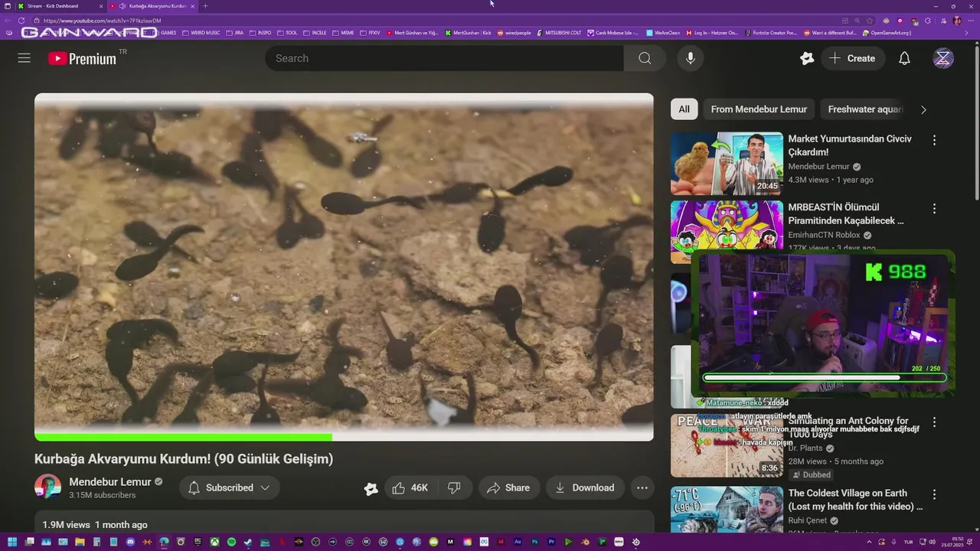Screen dimensions: 980x551
Task: Open Epic Games Launcher from taskbar
Action: [198, 542]
